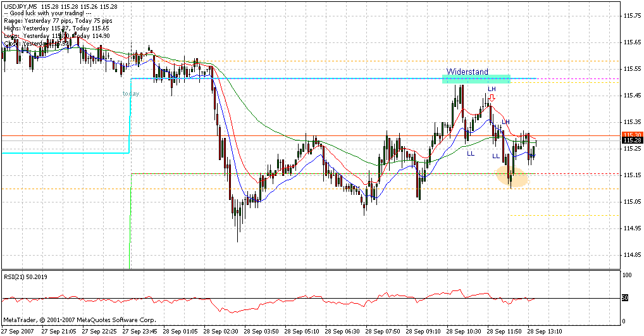This screenshot has width=644, height=336.
Task: Click the "28 Sep 09:10" time label
Action: 423,331
